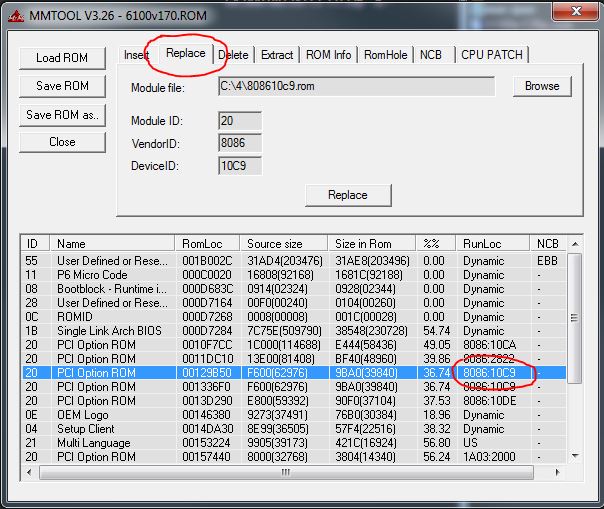The image size is (604, 509).
Task: Click the RomLoc column header
Action: point(208,244)
